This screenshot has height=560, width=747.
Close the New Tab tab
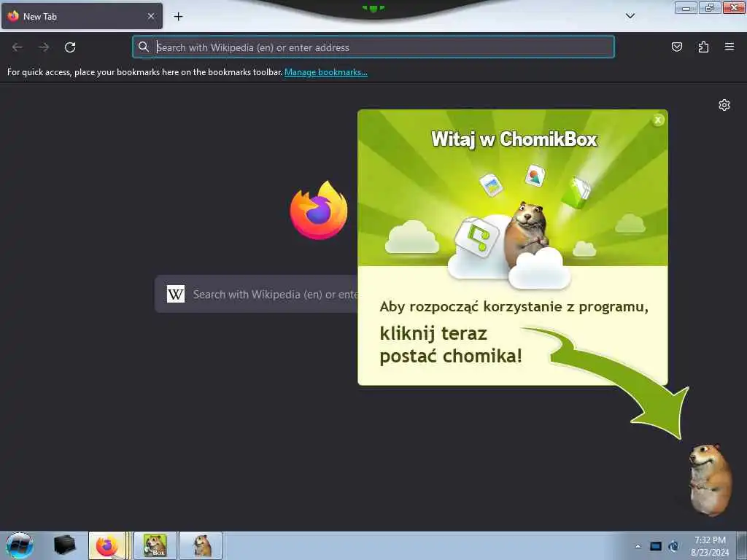[x=151, y=16]
